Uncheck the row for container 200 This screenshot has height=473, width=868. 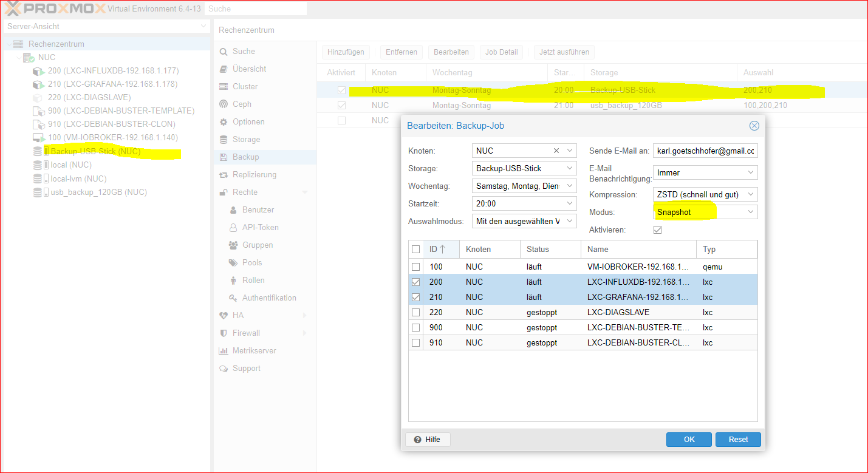click(x=415, y=282)
